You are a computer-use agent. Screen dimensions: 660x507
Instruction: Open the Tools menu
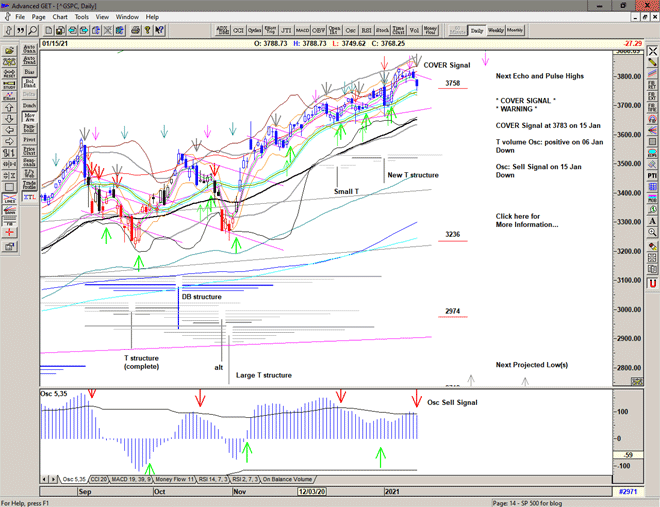tap(82, 17)
